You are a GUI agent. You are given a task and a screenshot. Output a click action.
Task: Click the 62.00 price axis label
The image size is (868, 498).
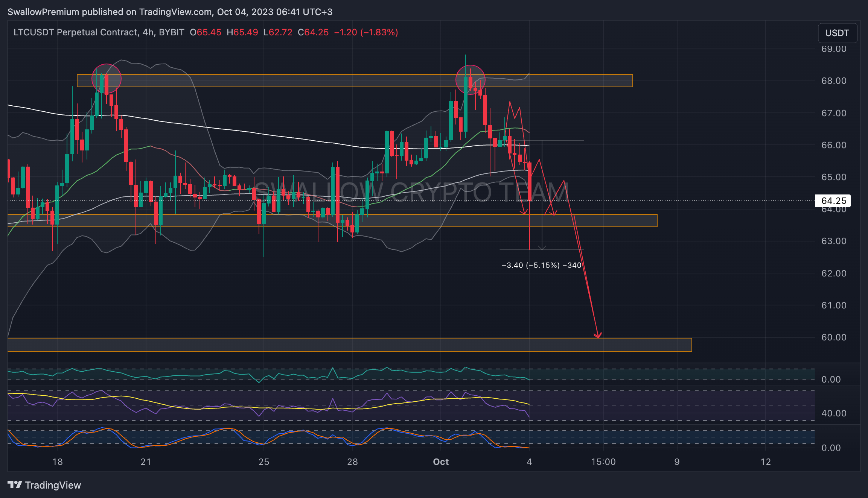(834, 273)
